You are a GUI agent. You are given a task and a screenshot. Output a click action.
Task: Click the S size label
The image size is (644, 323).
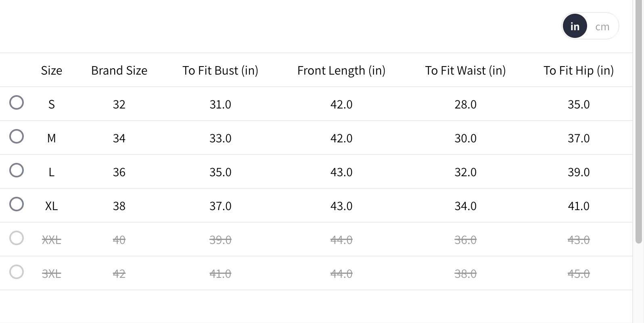[52, 104]
